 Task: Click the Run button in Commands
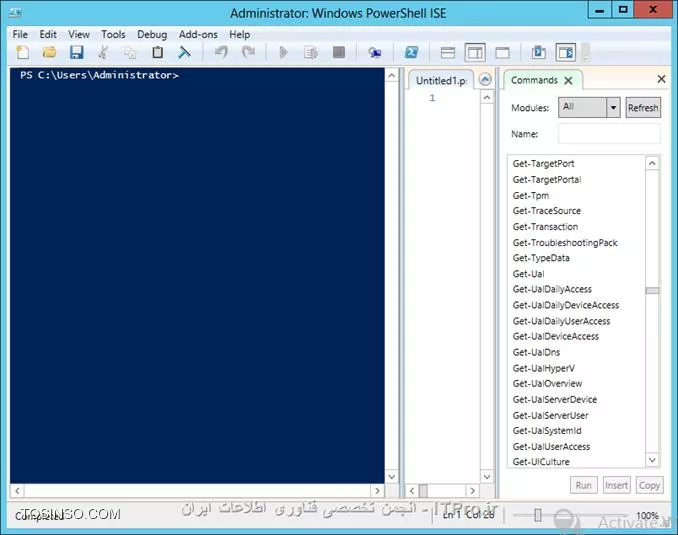[583, 485]
